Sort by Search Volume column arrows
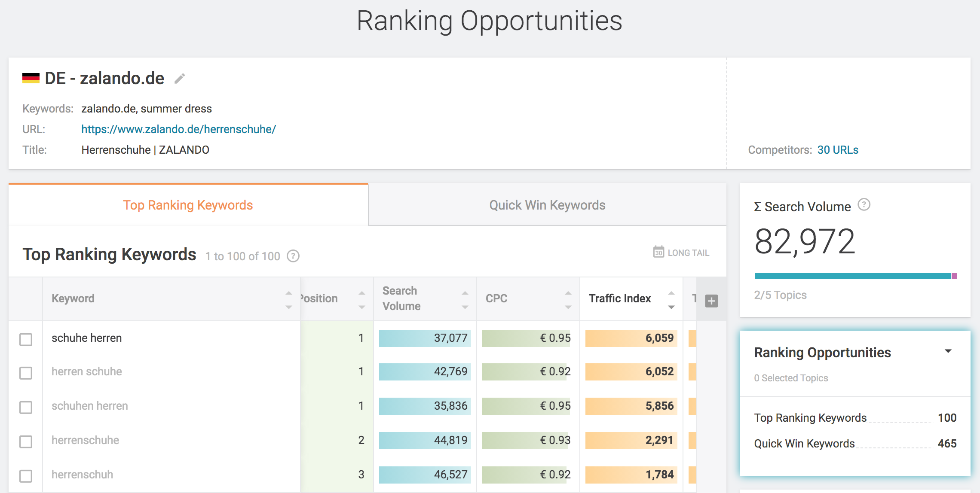The height and width of the screenshot is (493, 980). (x=465, y=300)
